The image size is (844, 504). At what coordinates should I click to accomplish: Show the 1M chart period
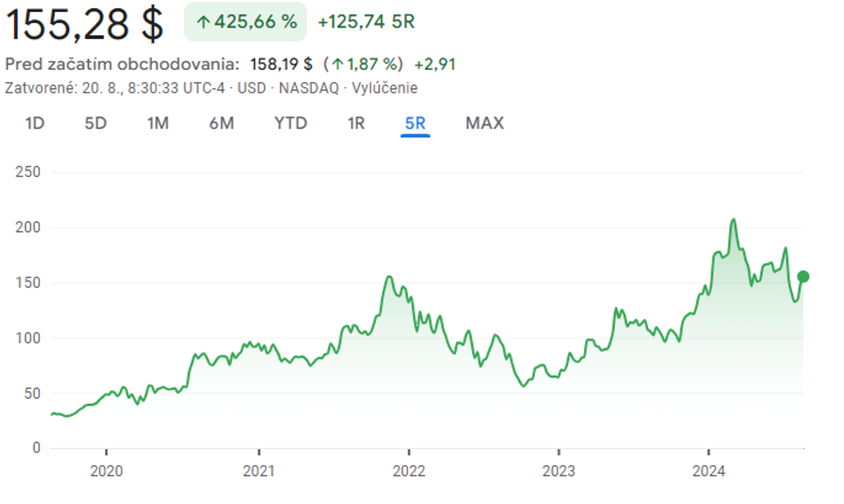[158, 123]
